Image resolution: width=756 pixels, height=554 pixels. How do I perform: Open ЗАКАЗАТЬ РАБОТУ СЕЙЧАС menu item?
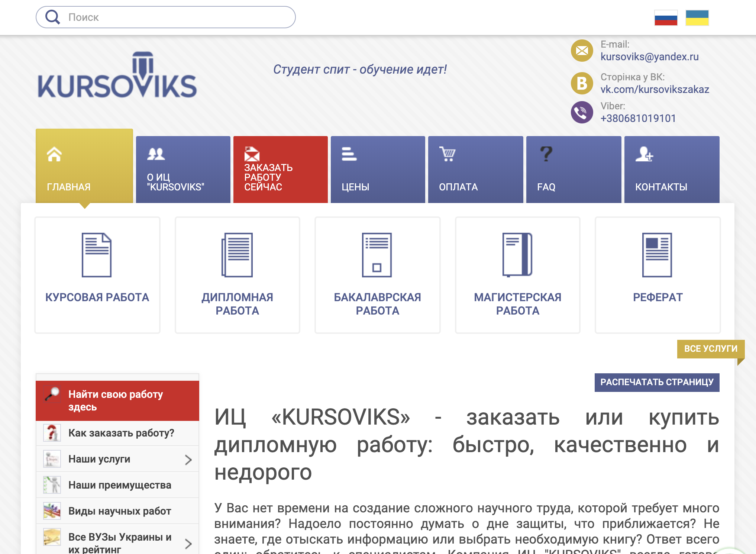tap(281, 170)
